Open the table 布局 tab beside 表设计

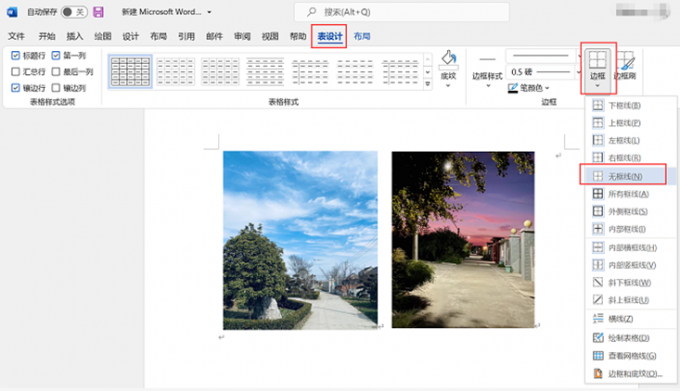[362, 36]
